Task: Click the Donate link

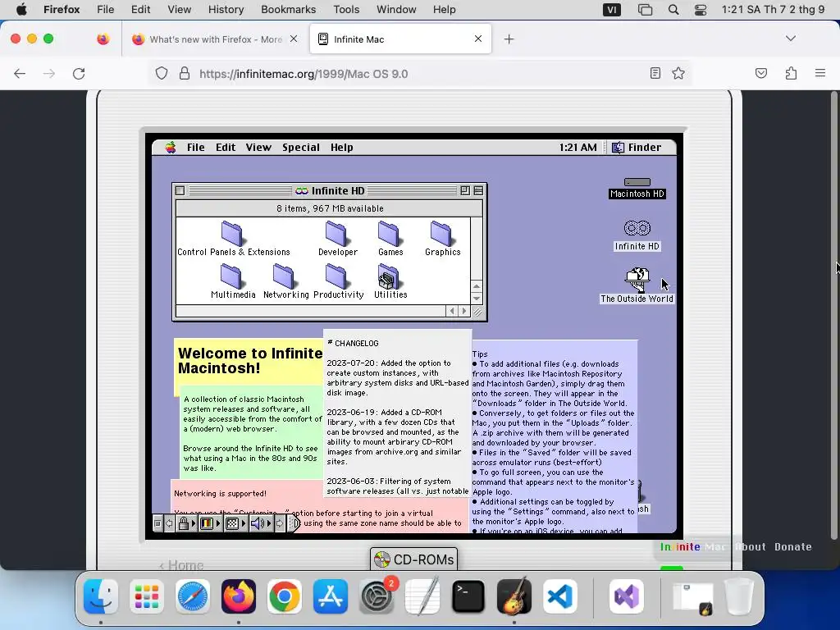Action: pyautogui.click(x=793, y=547)
